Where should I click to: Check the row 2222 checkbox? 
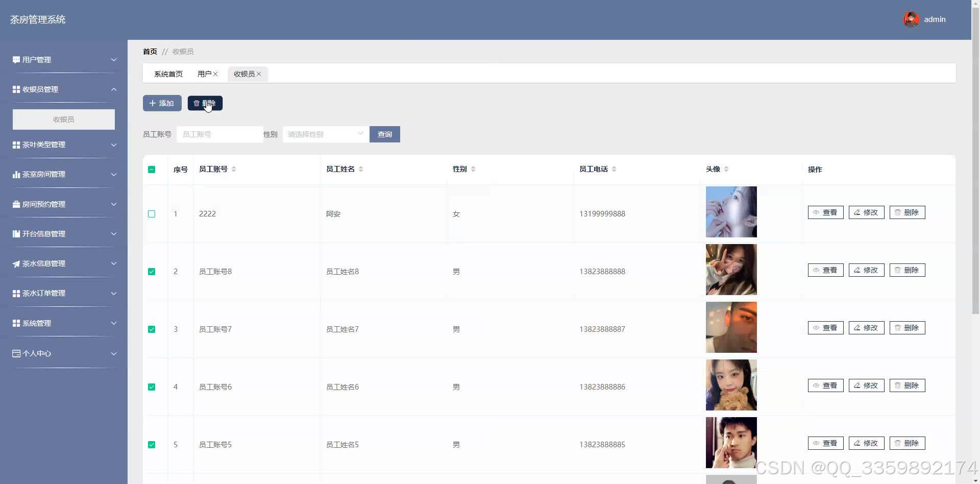[152, 214]
